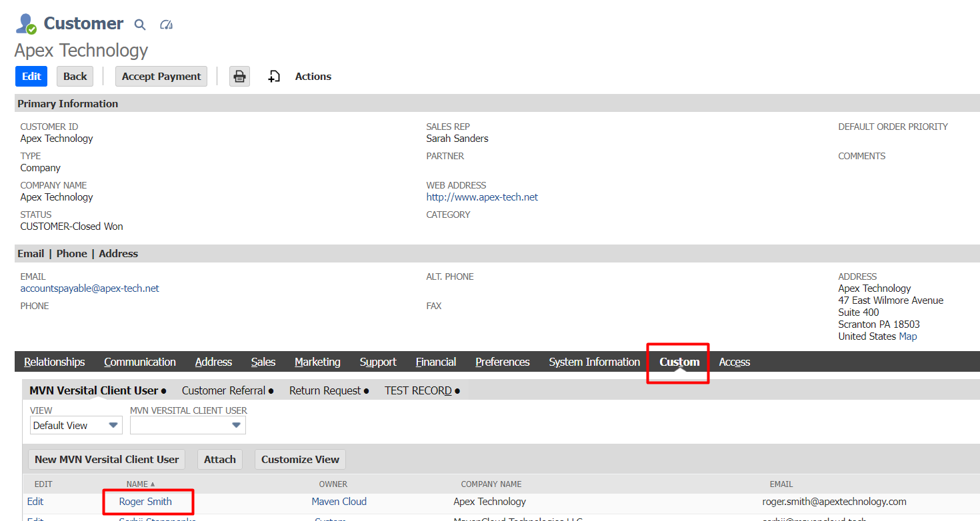The height and width of the screenshot is (521, 980).
Task: Switch to the Financial tab
Action: point(435,362)
